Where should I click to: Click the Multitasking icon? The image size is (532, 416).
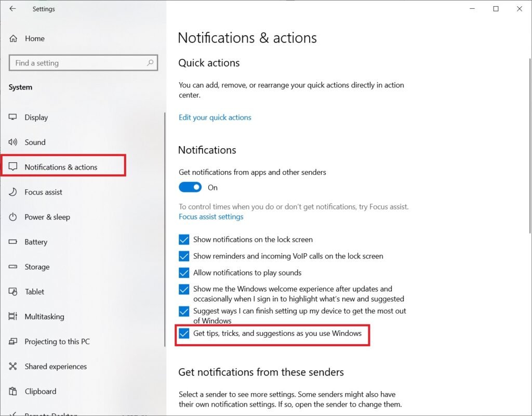[x=12, y=316]
